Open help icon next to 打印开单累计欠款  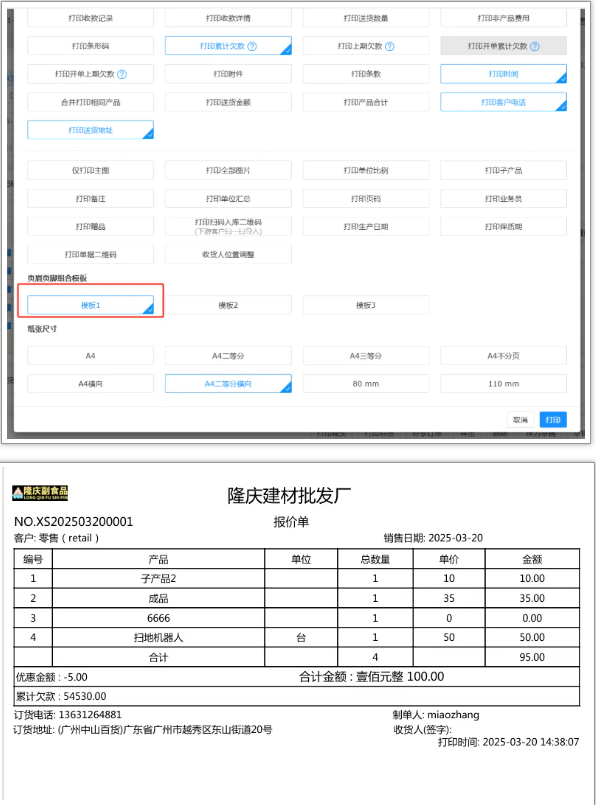point(534,46)
